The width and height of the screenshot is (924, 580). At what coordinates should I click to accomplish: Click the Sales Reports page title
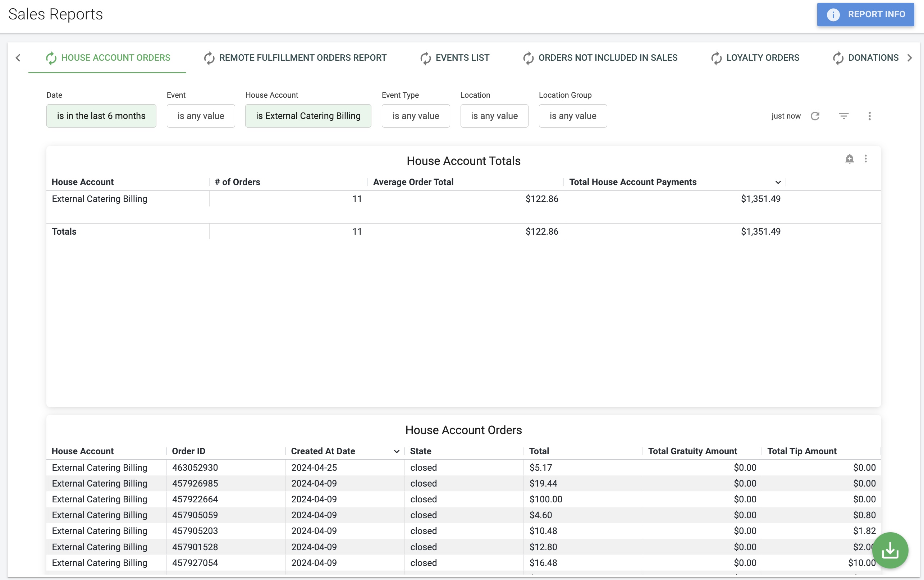coord(56,14)
